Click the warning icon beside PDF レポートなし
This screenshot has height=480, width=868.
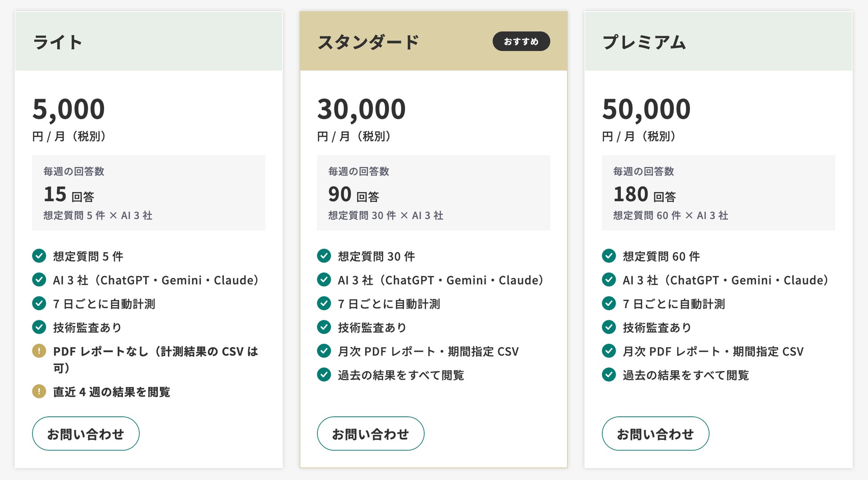[39, 351]
